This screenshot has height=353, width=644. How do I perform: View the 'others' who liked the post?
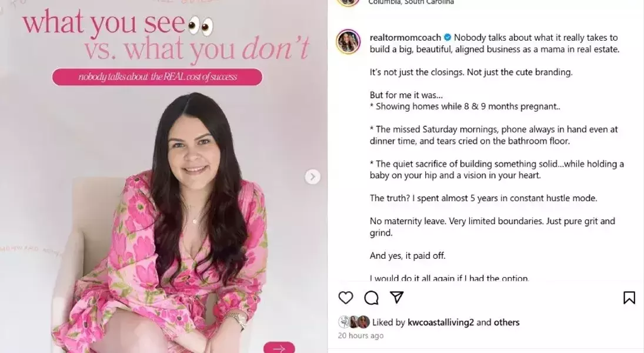(x=506, y=322)
